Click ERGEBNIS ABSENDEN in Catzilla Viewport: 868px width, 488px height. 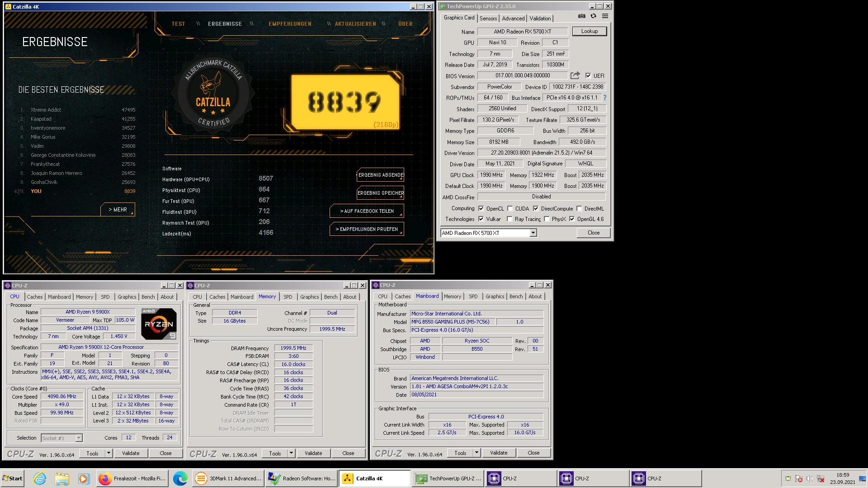[381, 175]
